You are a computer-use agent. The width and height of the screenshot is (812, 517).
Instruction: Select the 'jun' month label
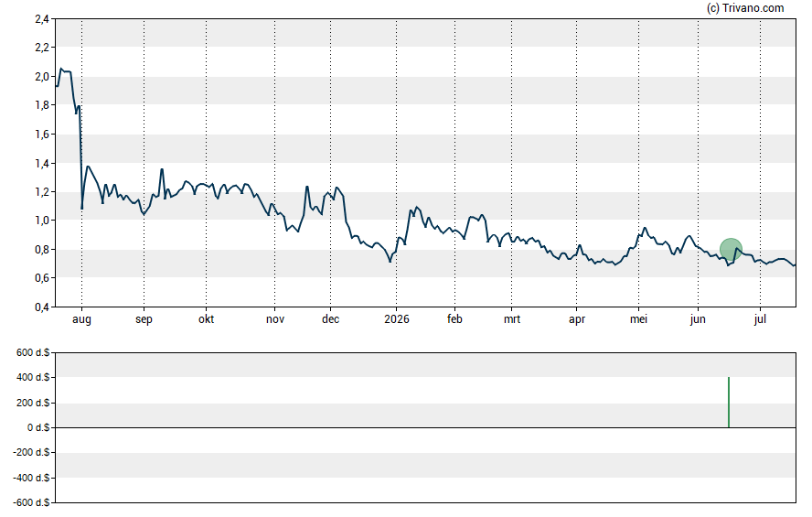click(x=698, y=319)
